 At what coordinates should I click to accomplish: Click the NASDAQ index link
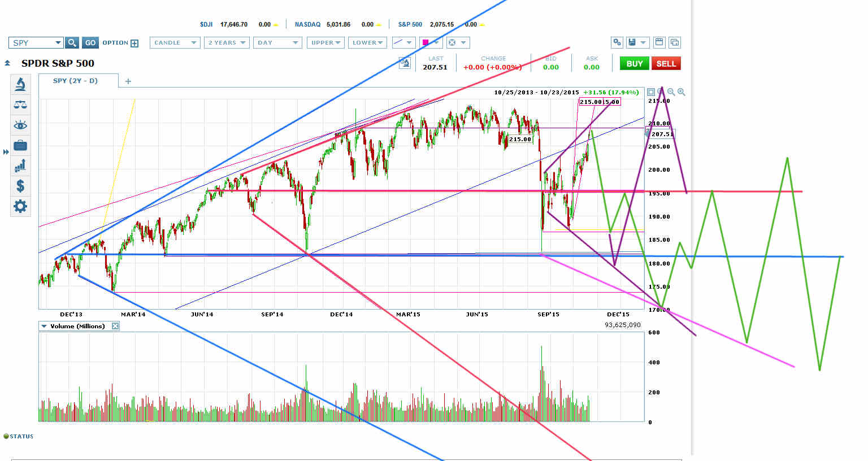[x=307, y=24]
